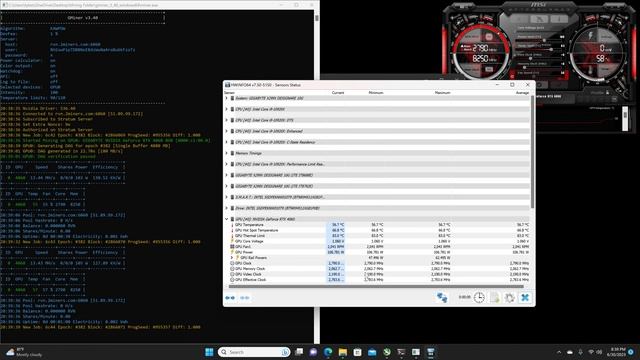Open the OC Scanner icon in Afterburner
Image resolution: width=640 pixels, height=360 pixels.
[x=539, y=19]
